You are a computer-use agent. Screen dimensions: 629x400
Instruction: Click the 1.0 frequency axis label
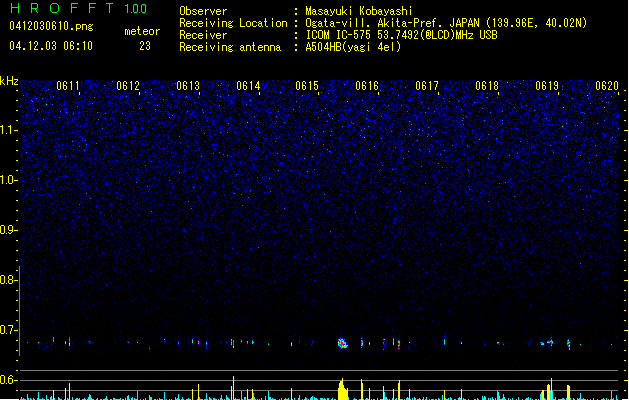click(9, 180)
